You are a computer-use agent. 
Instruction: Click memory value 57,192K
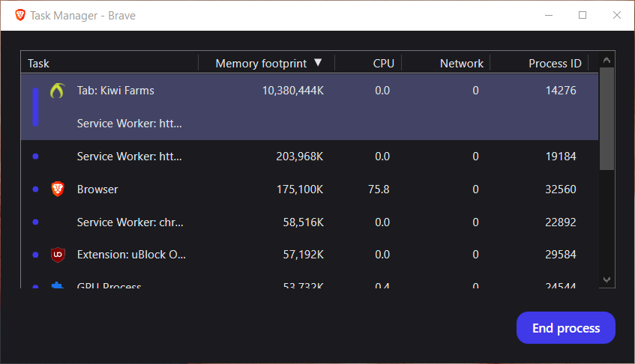304,255
